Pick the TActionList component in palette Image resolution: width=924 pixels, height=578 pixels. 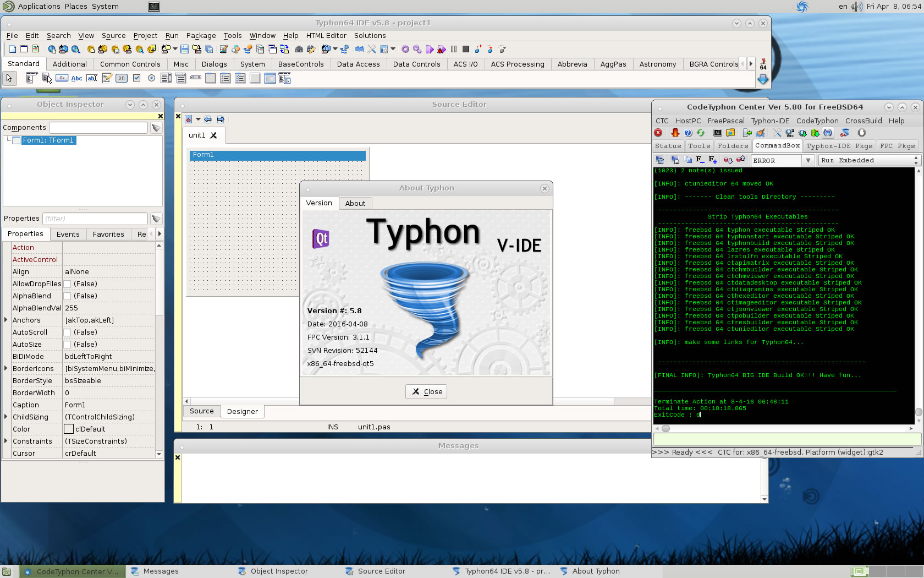coord(285,78)
